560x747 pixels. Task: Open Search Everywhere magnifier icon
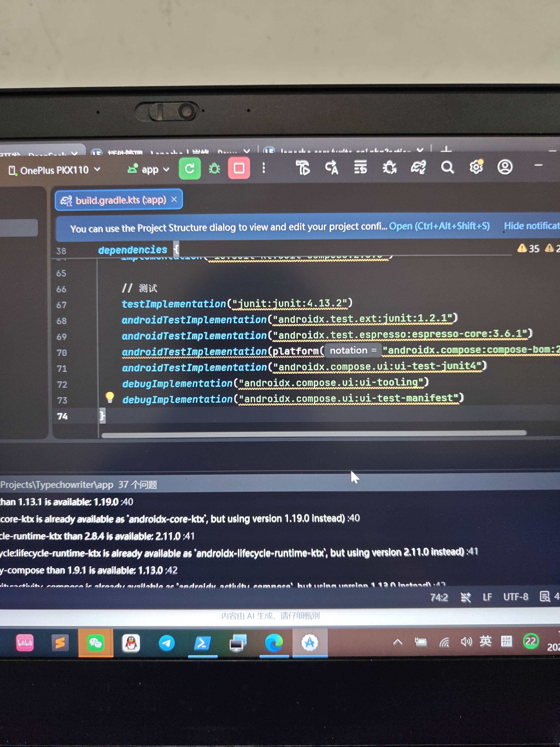[447, 167]
